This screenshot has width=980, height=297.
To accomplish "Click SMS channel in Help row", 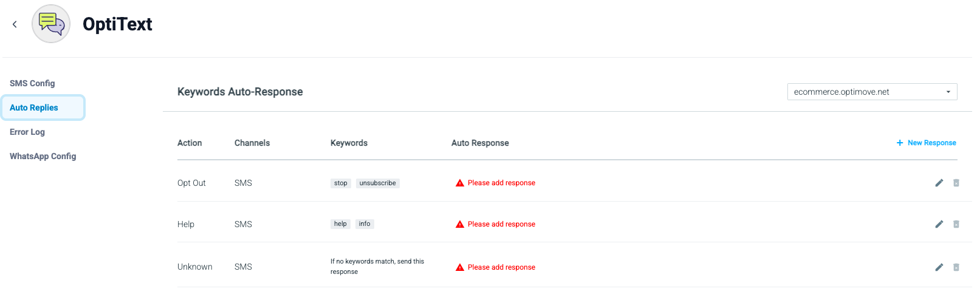I will 243,224.
